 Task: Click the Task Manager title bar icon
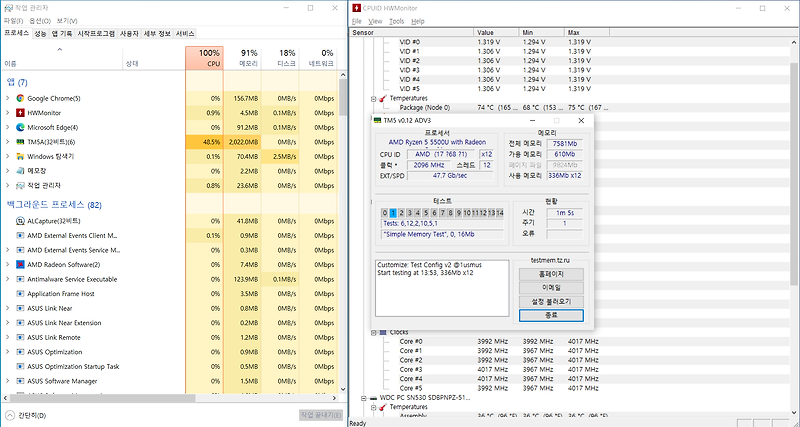8,8
